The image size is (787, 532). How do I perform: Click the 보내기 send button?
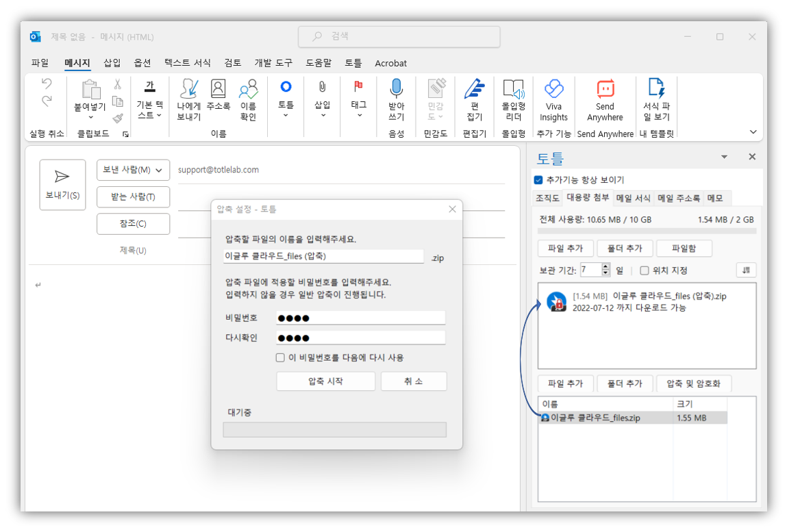click(62, 184)
